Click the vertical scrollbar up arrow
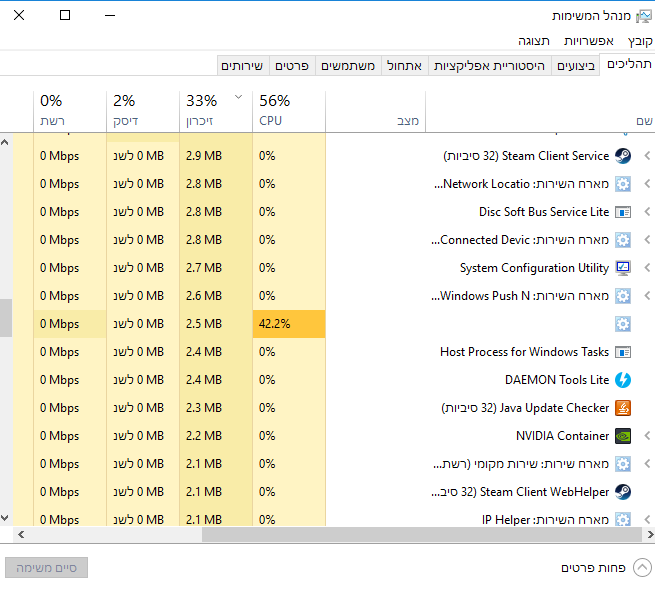The width and height of the screenshot is (655, 590). [x=5, y=142]
